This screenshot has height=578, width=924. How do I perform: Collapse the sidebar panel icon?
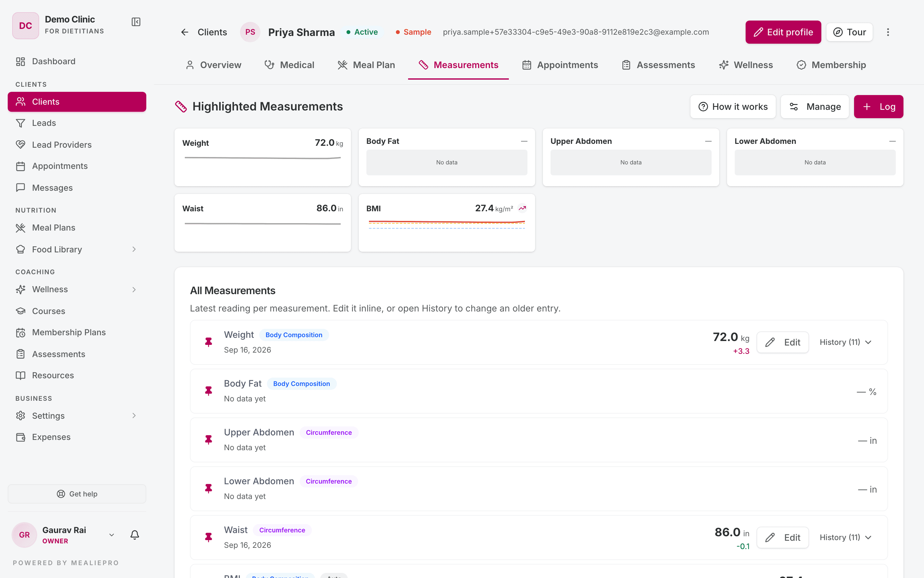click(x=136, y=22)
